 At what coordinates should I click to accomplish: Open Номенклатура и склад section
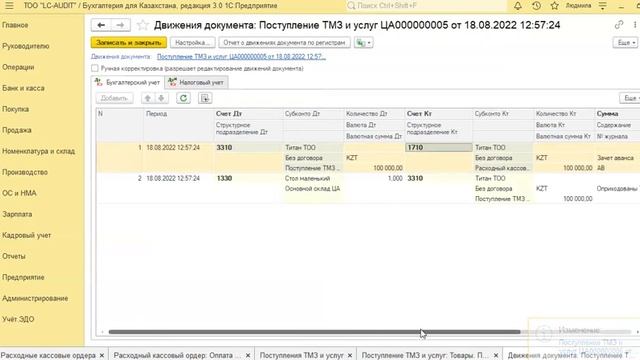[x=38, y=151]
